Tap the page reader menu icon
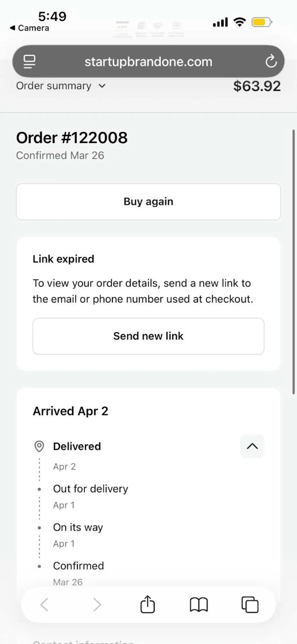 point(29,61)
